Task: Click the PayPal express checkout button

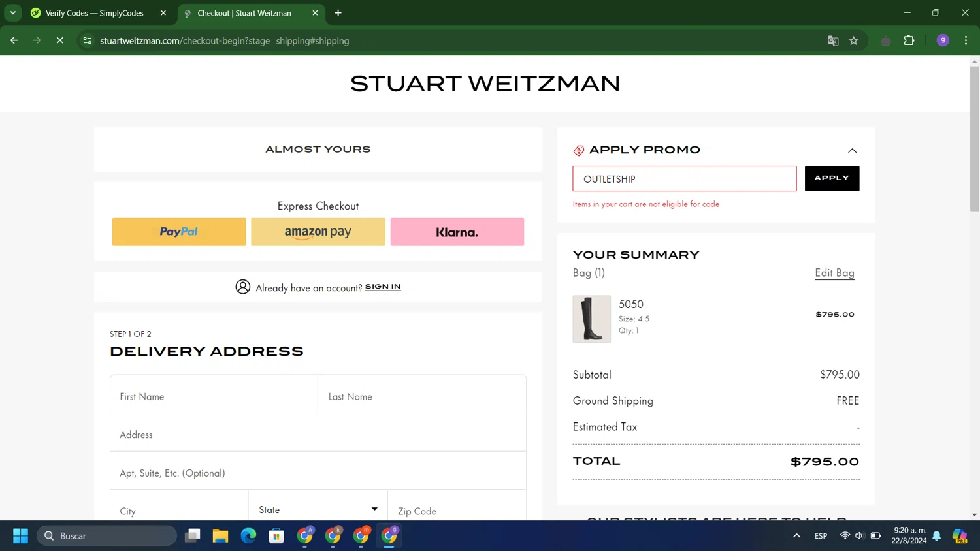Action: [x=179, y=232]
